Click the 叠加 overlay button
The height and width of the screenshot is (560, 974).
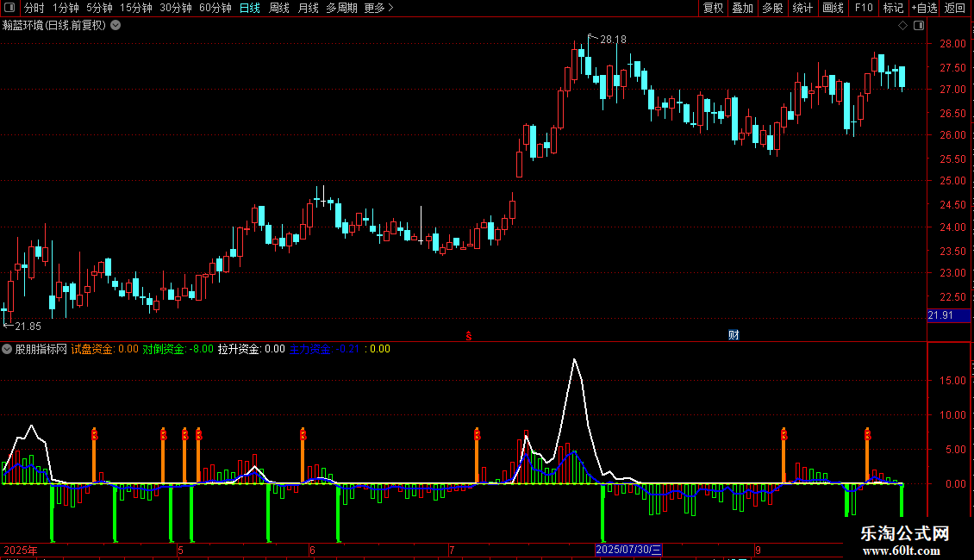742,8
